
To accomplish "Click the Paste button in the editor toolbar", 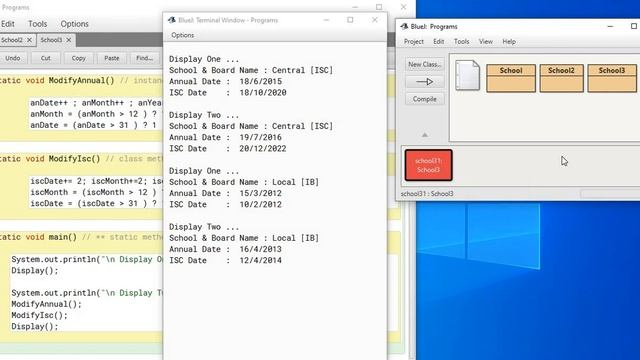I will click(111, 58).
